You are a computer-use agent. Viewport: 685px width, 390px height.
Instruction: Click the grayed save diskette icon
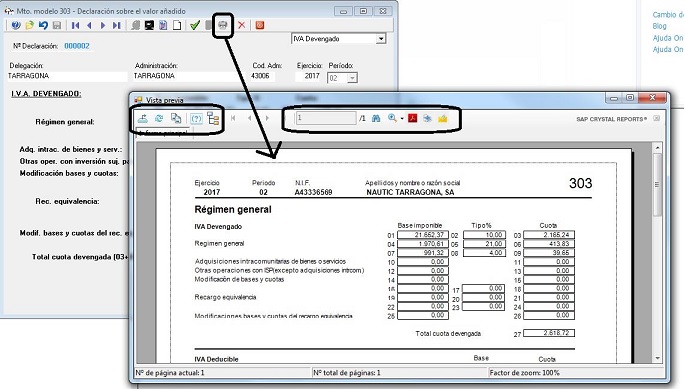[x=57, y=25]
